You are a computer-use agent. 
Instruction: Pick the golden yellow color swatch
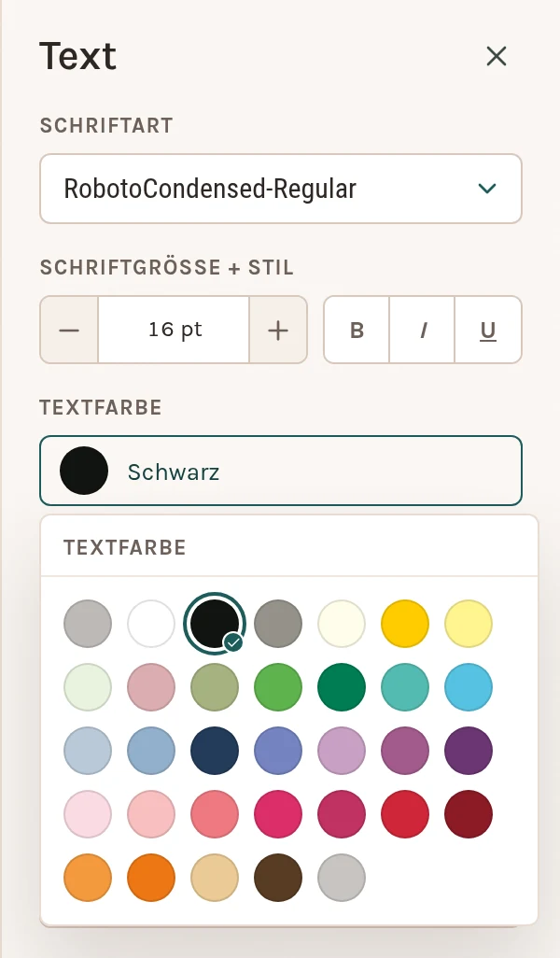(x=405, y=623)
